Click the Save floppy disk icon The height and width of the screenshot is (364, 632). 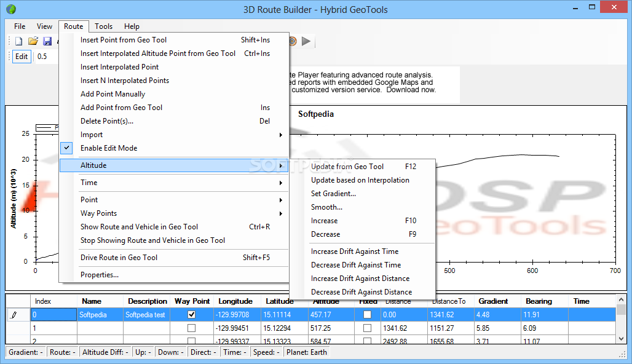[x=47, y=41]
